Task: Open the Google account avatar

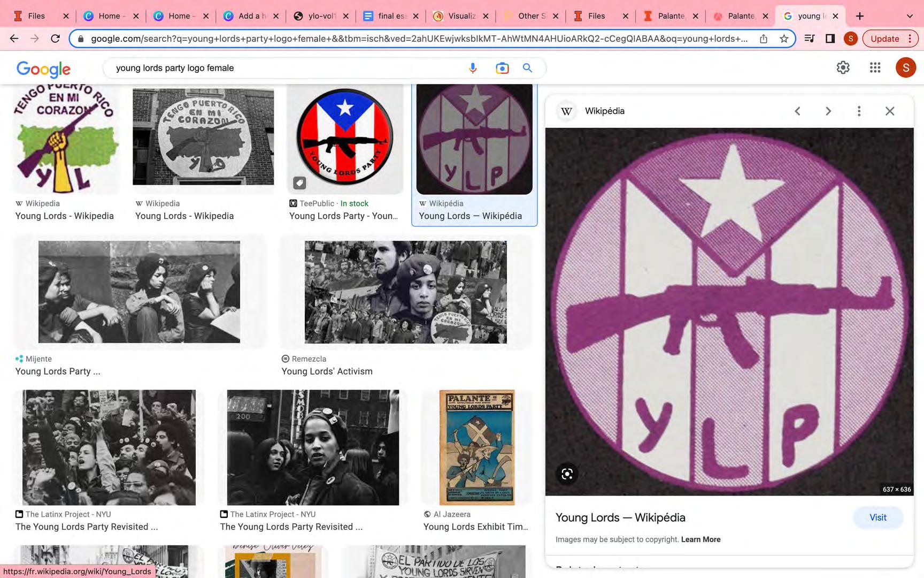Action: click(x=906, y=67)
